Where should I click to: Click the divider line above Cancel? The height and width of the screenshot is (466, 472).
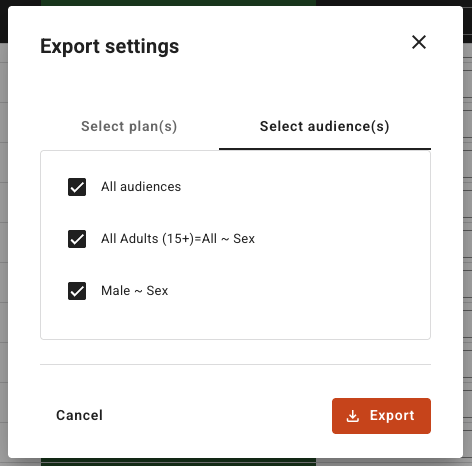pyautogui.click(x=235, y=364)
